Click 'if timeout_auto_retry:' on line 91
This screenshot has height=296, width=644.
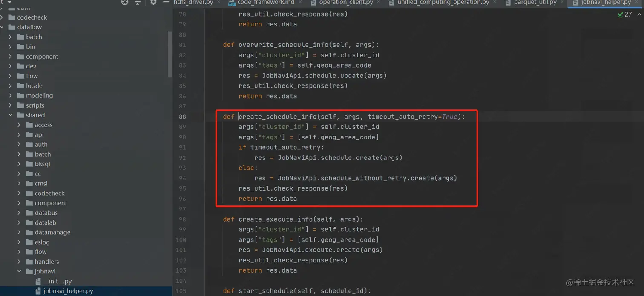[x=281, y=148]
